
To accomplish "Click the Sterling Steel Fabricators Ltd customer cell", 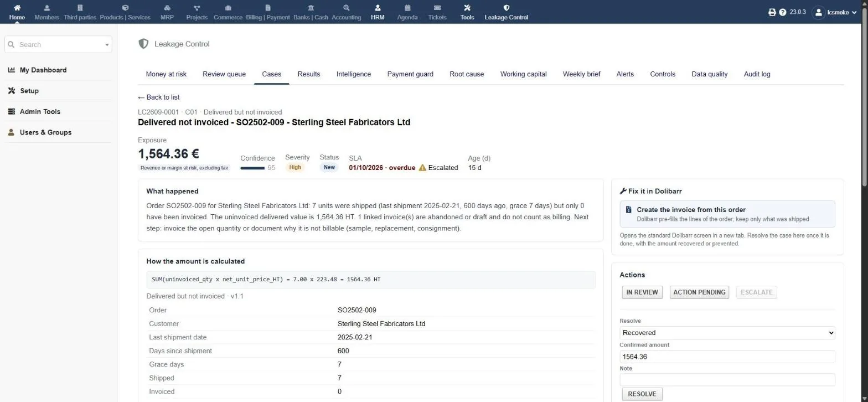I will [381, 324].
